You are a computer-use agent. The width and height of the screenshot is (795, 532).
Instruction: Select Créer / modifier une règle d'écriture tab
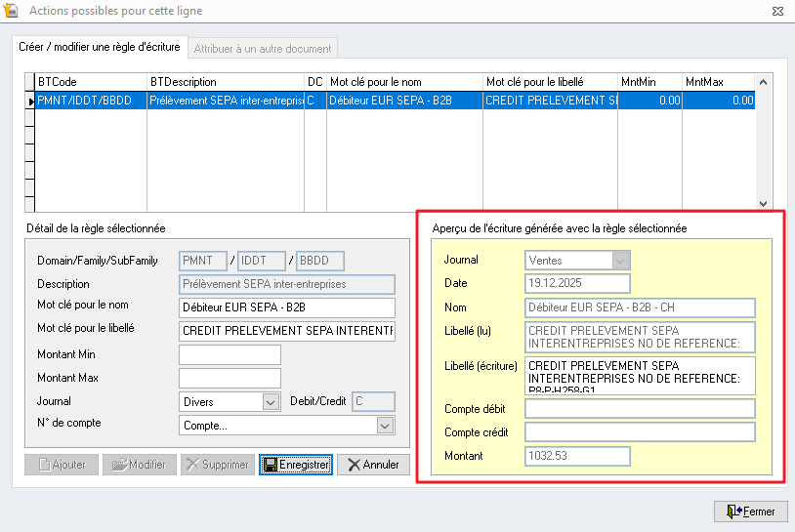[100, 47]
